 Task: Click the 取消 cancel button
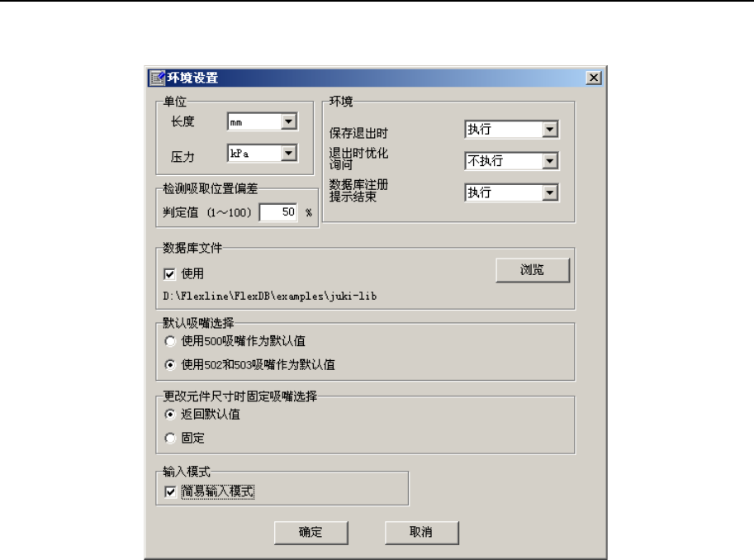click(421, 533)
